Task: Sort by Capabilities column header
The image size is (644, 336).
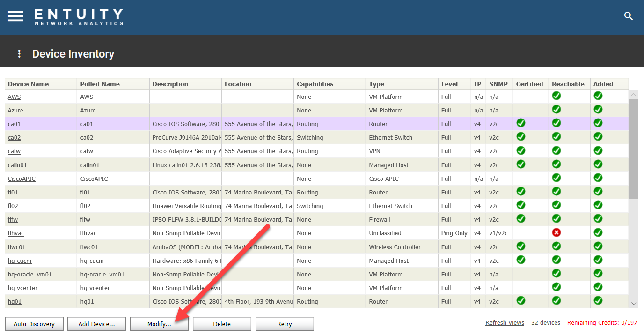Action: tap(329, 84)
